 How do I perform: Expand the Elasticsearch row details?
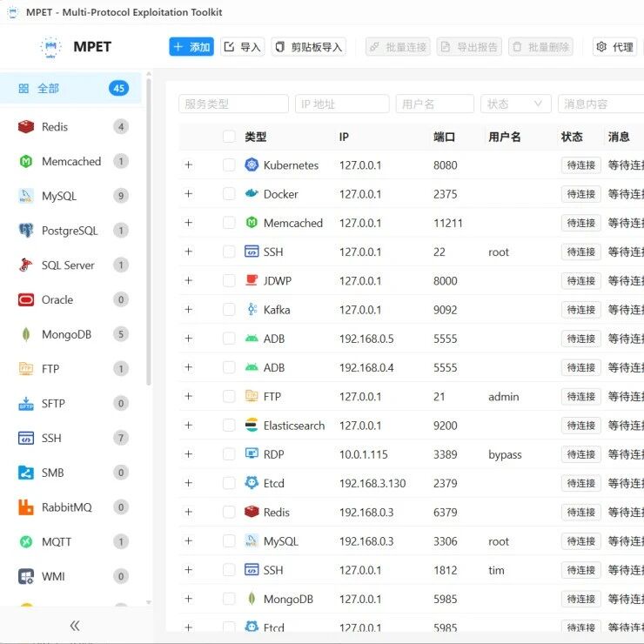[189, 425]
